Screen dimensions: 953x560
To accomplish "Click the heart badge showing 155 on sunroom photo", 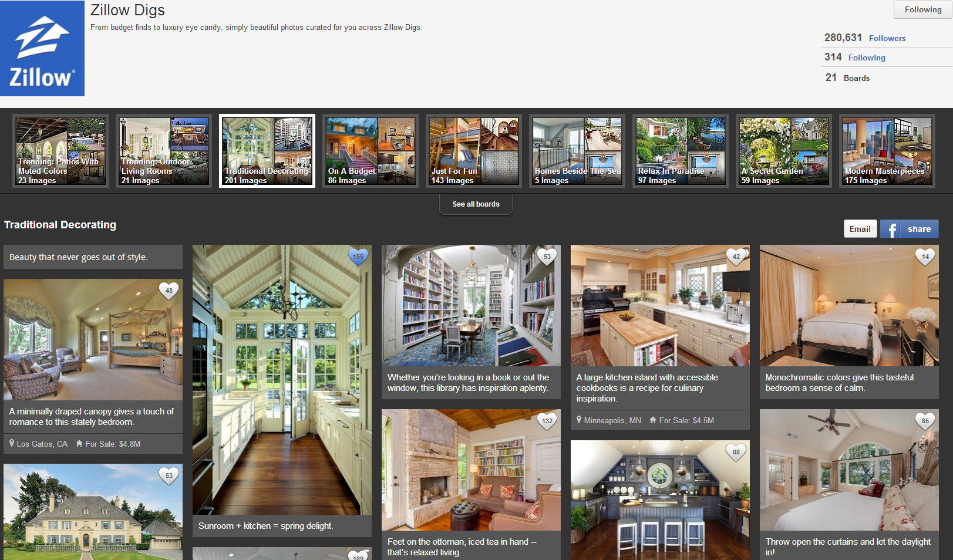I will point(358,257).
